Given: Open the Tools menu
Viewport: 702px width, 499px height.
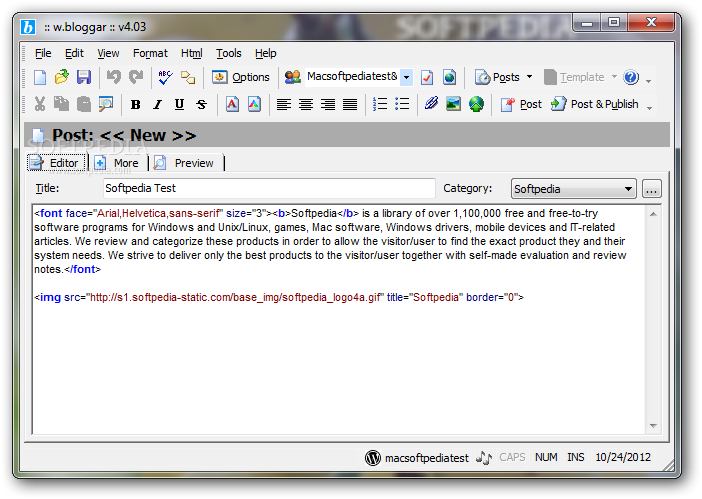Looking at the screenshot, I should click(x=229, y=53).
